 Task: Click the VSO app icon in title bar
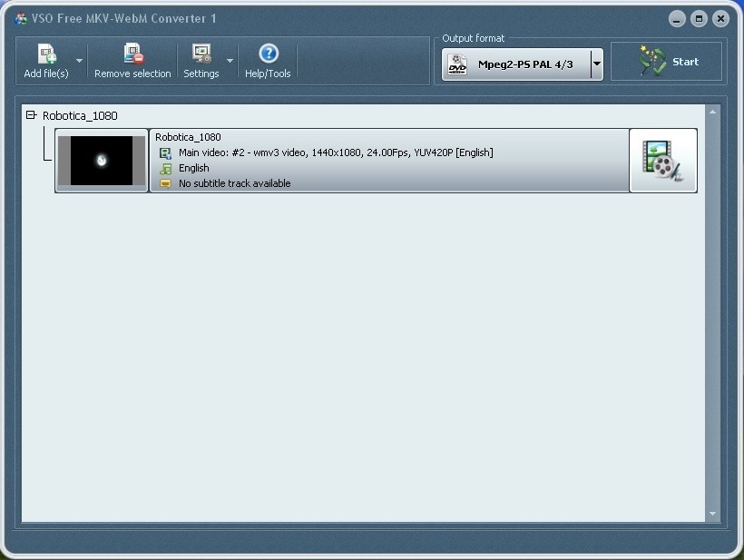pos(20,18)
